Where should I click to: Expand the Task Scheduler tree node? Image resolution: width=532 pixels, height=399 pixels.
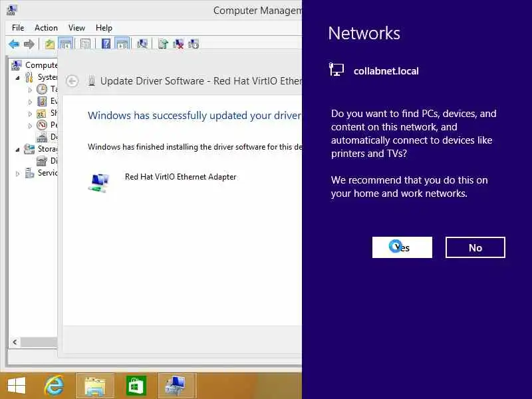click(30, 90)
